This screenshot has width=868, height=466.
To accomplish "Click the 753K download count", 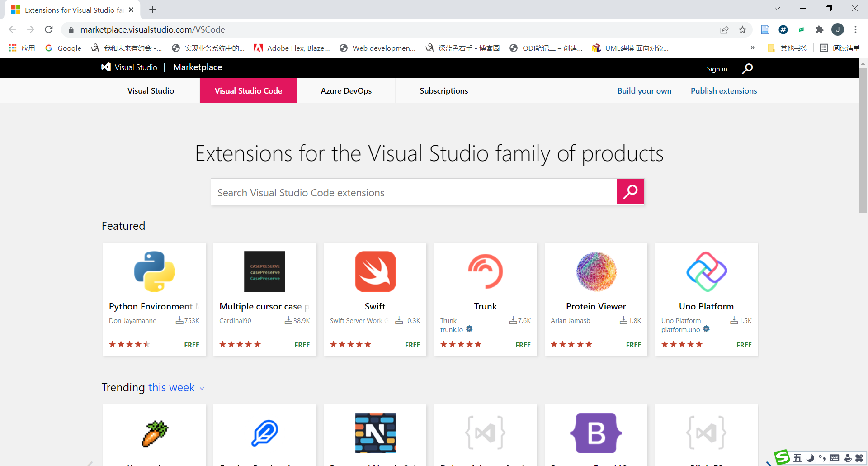I will [188, 320].
